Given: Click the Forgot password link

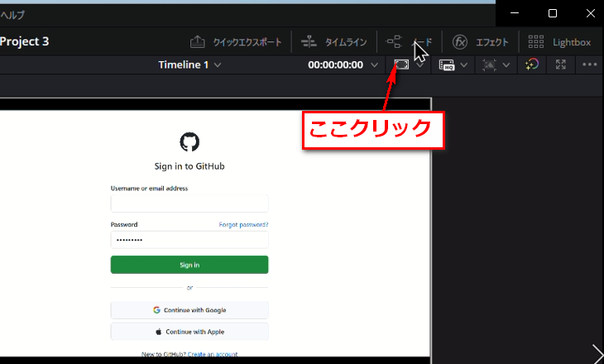Looking at the screenshot, I should coord(243,224).
